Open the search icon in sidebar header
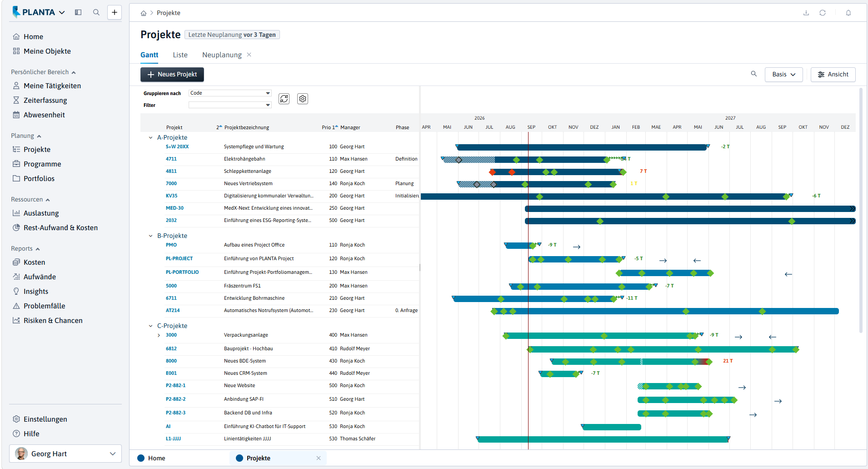The image size is (868, 469). coord(96,12)
